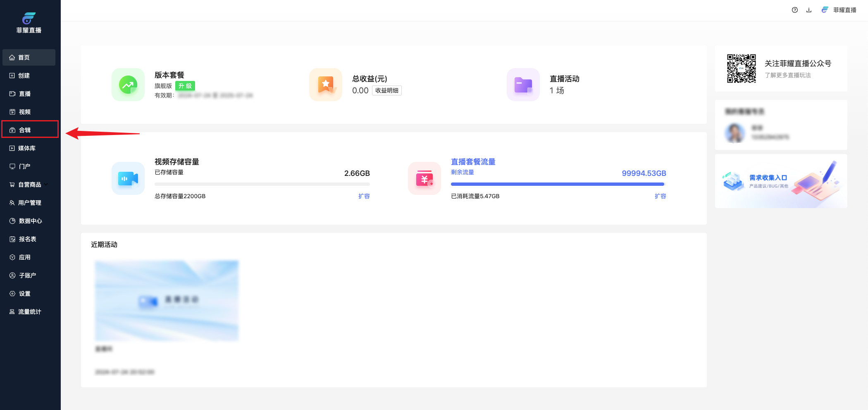Screen dimensions: 868x410
Task: Click the green version package icon
Action: click(x=128, y=85)
